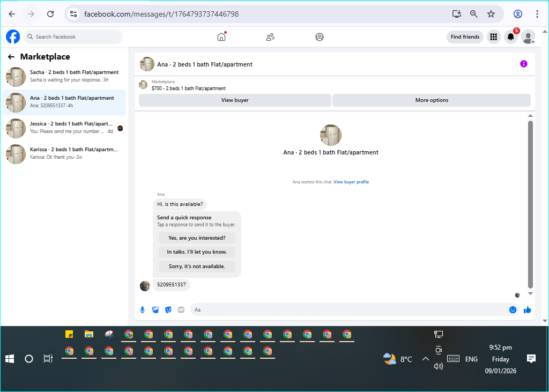Reload the page with the refresh icon

tap(50, 14)
